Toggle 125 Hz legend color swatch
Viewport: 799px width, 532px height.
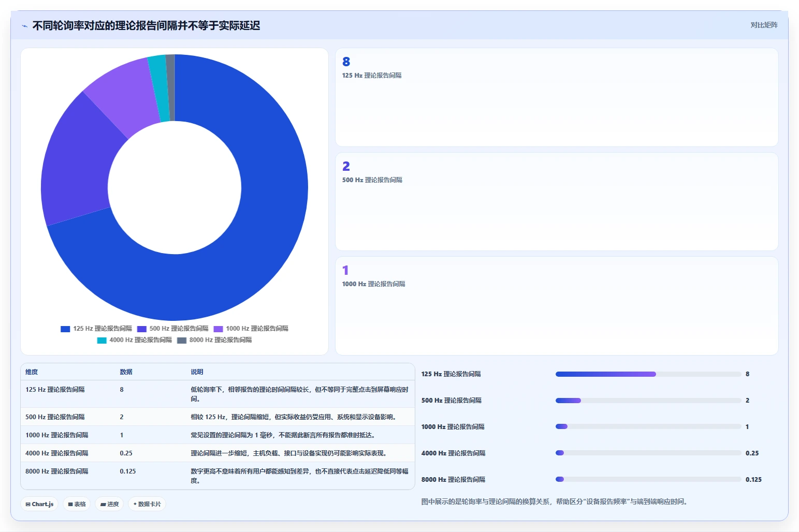tap(65, 329)
